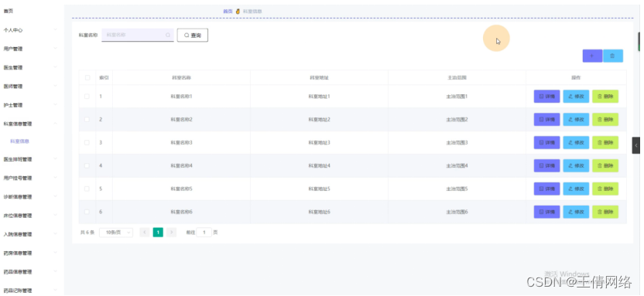
Task: Click 删除 for row 科室名称5
Action: [605, 189]
